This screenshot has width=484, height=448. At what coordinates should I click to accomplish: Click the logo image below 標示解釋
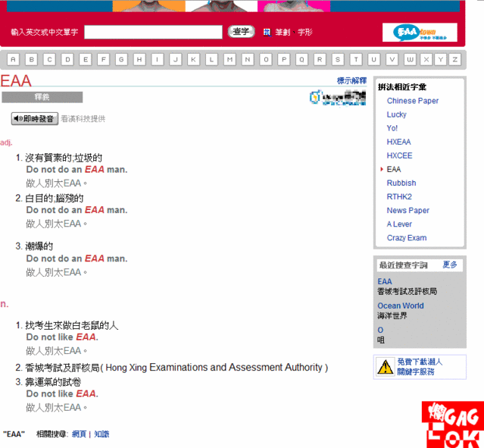[x=338, y=98]
